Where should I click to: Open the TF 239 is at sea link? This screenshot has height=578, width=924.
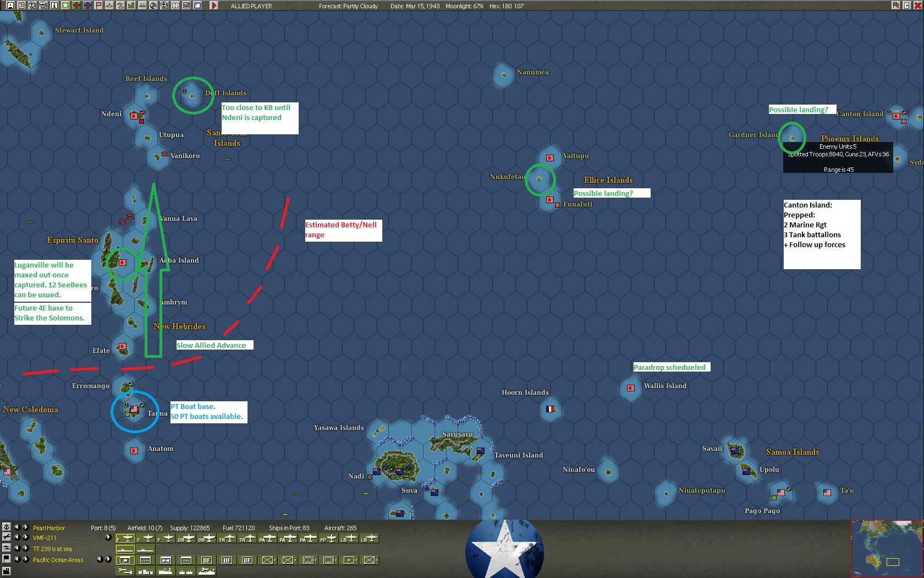point(52,549)
